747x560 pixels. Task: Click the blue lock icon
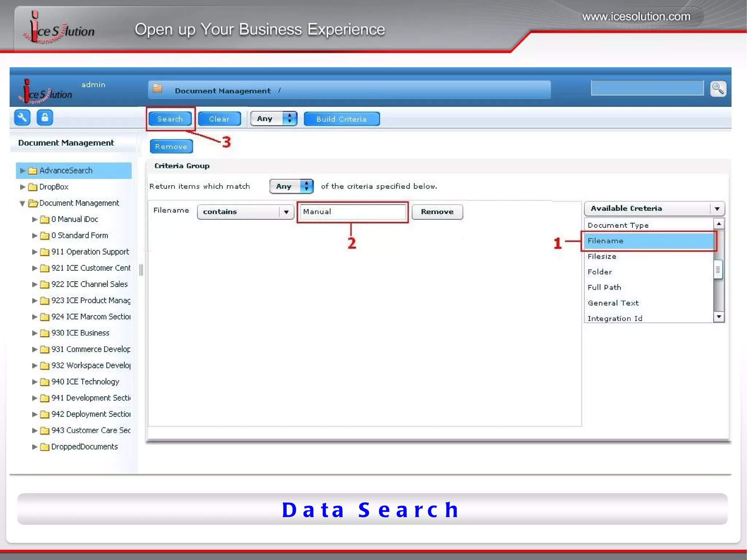pyautogui.click(x=44, y=117)
